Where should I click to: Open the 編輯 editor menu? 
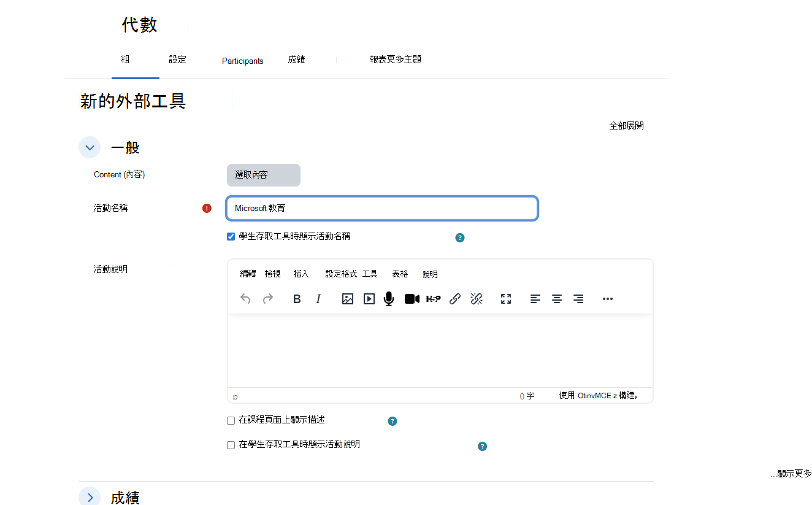(x=248, y=274)
